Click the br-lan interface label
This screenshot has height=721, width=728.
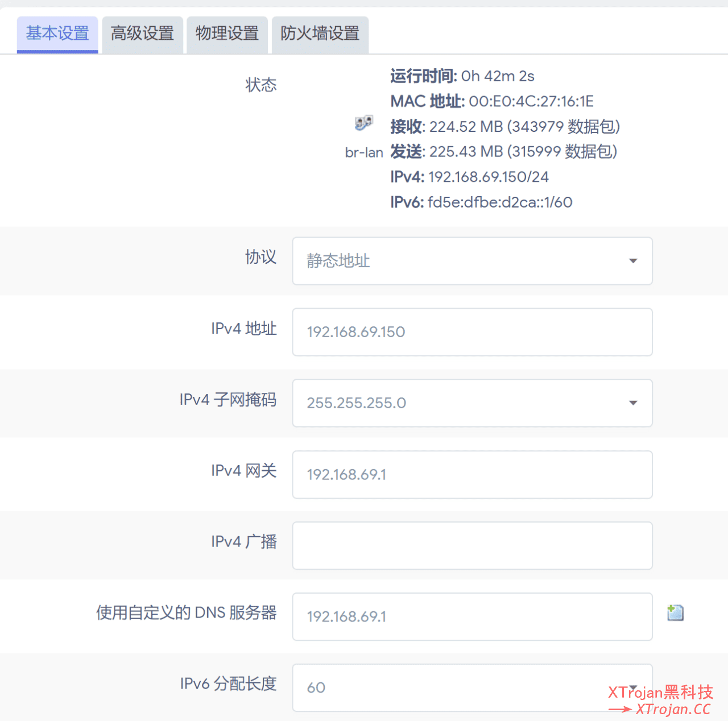364,152
